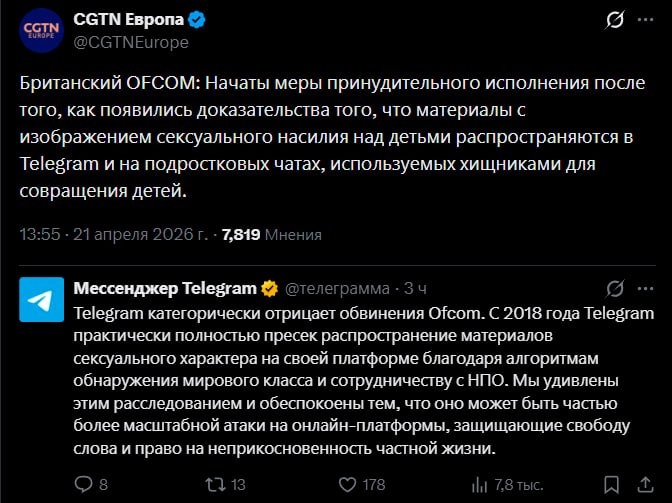The image size is (672, 503).
Task: Open the Telegram messenger avatar
Action: point(41,301)
